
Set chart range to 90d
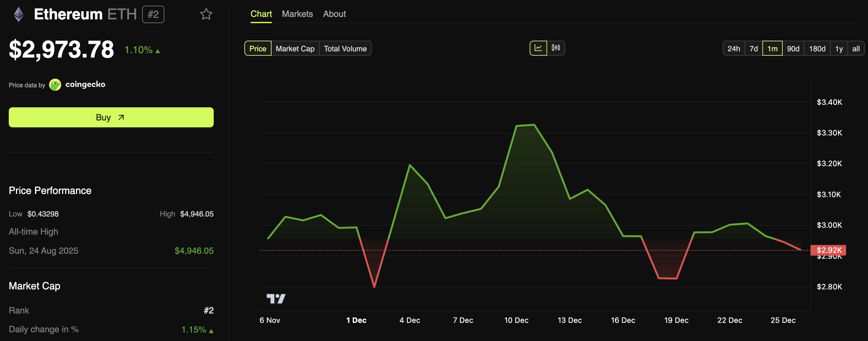pyautogui.click(x=793, y=48)
